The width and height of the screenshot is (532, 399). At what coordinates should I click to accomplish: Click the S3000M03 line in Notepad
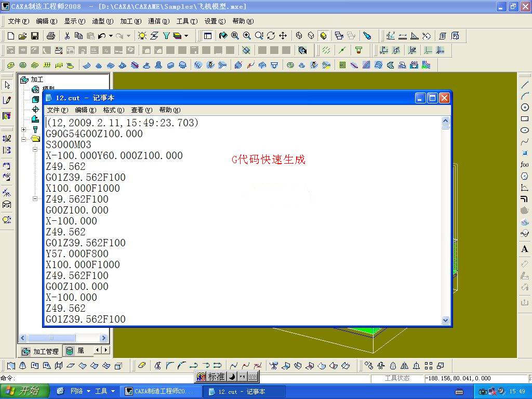(x=69, y=144)
